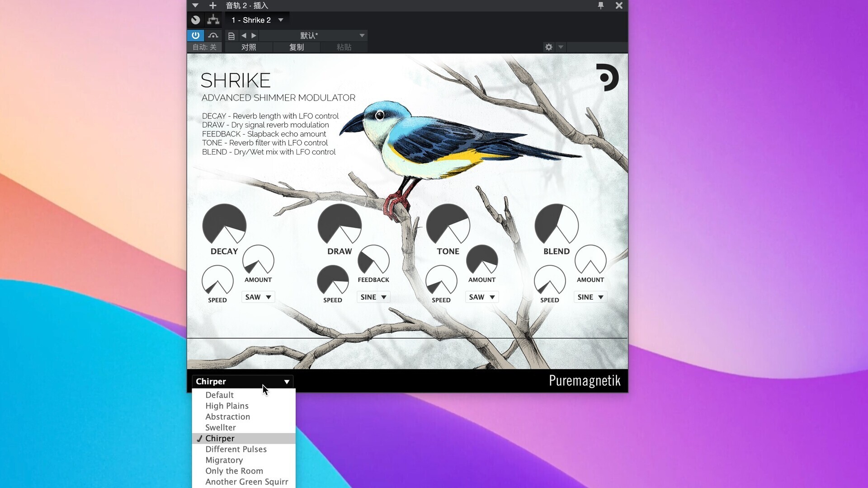Open the channel editor knob icon

tap(195, 20)
